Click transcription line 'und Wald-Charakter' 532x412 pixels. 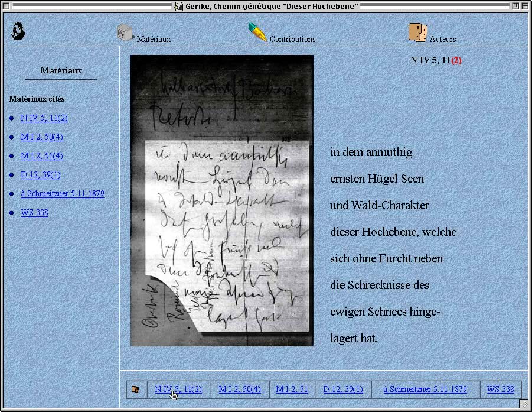pos(380,205)
